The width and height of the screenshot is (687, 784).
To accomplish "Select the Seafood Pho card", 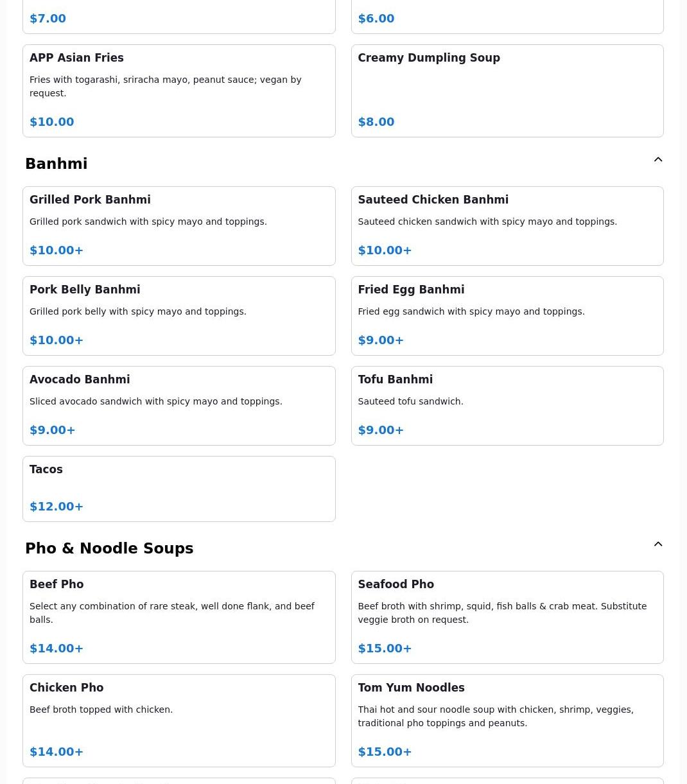I will (507, 616).
